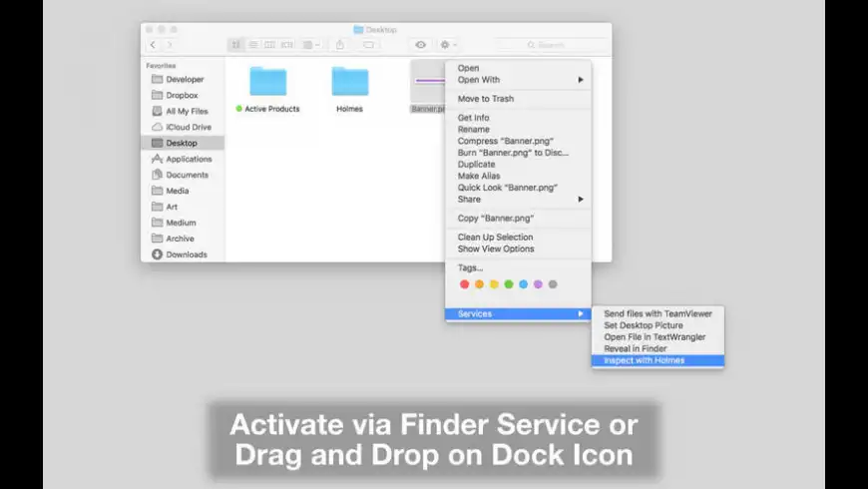Expand the Open With submenu
868x489 pixels.
coord(518,80)
